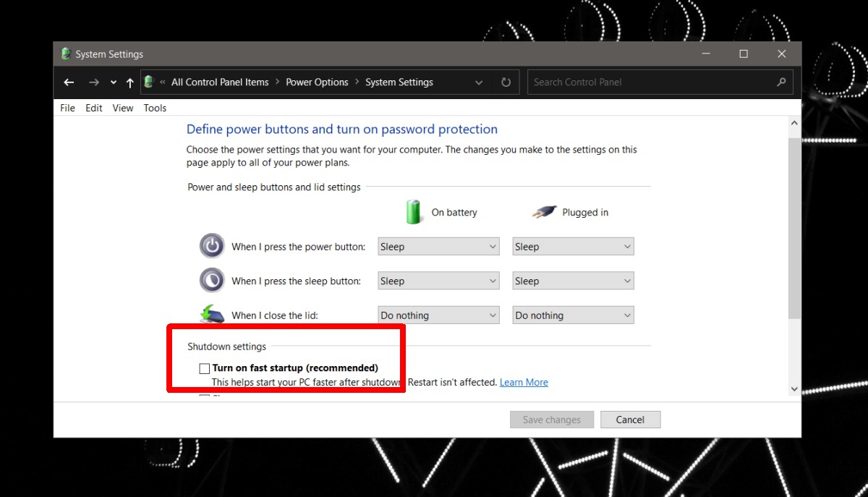Click the power button icon next to its setting
This screenshot has height=497, width=868.
(212, 246)
